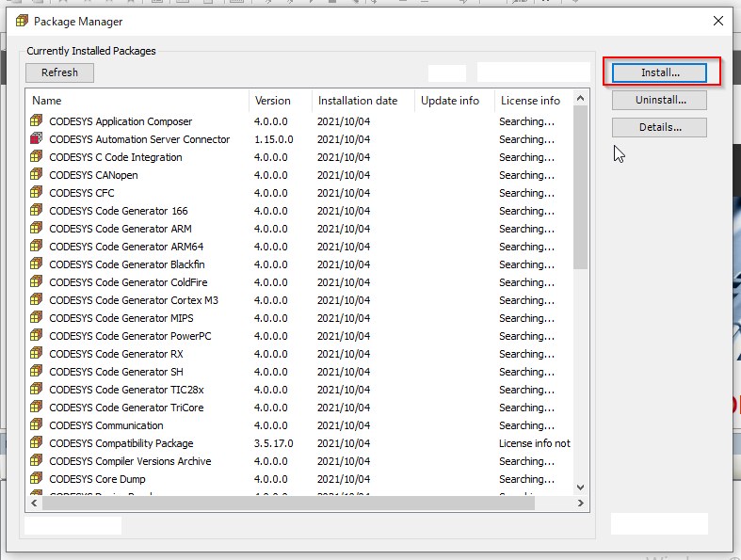
Task: Select CODESYS C Code Integration name
Action: pos(115,157)
